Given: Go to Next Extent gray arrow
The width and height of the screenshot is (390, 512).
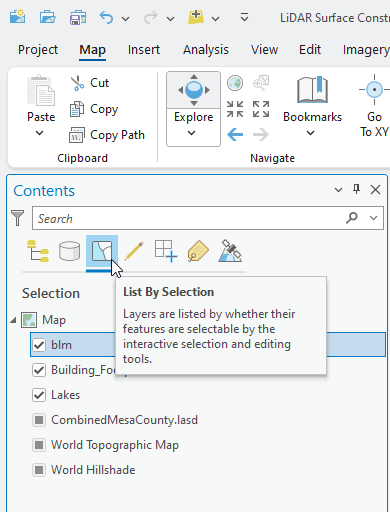Looking at the screenshot, I should pos(261,135).
